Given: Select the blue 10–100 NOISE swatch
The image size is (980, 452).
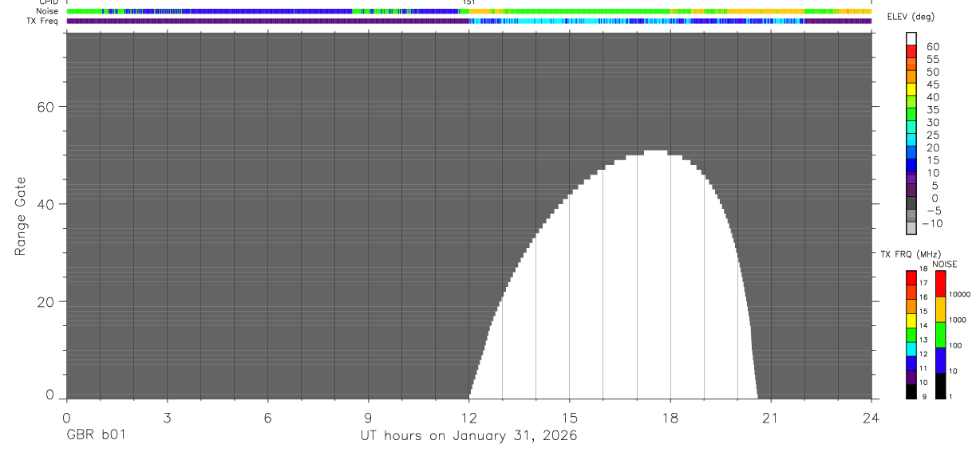Looking at the screenshot, I should [x=940, y=360].
